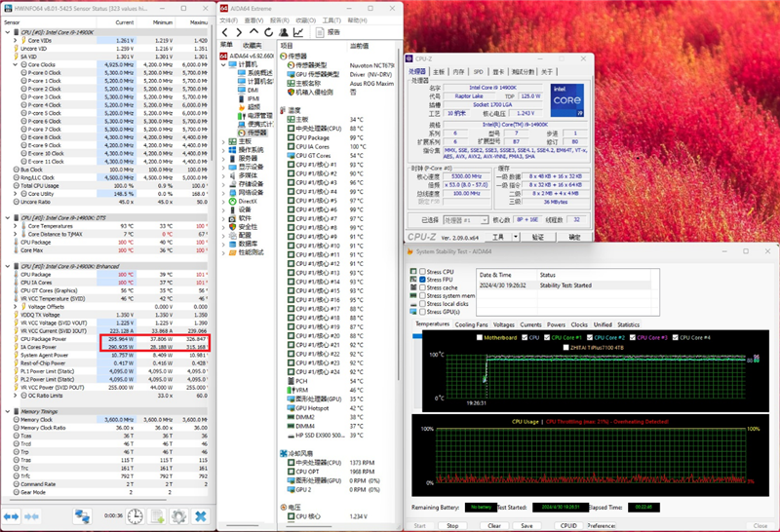The width and height of the screenshot is (780, 532).
Task: Expand HWiNFO Core Temperatures row
Action: click(16, 226)
